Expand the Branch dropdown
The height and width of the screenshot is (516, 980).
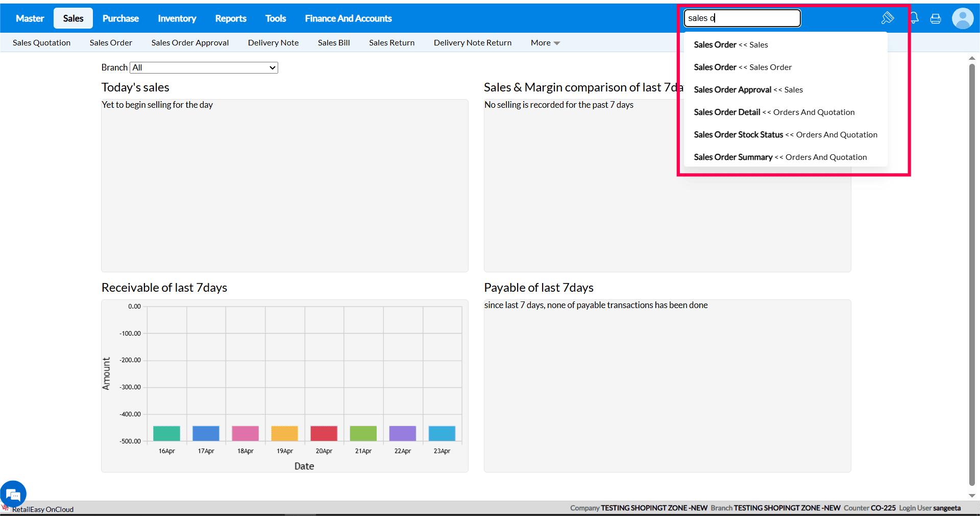204,67
